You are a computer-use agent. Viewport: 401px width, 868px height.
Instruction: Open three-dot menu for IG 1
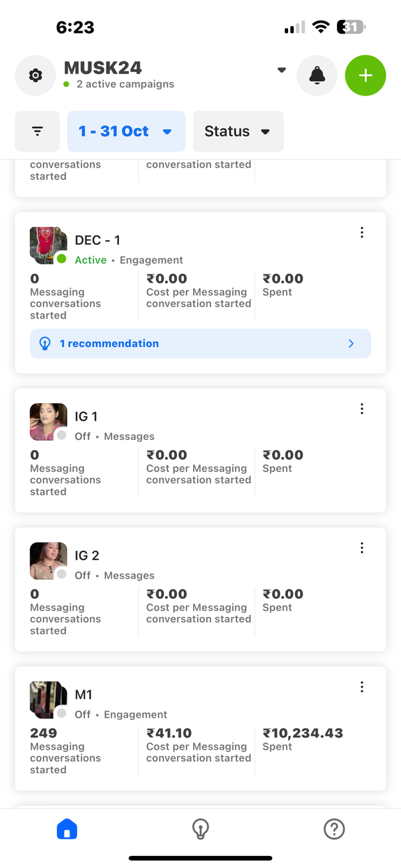click(x=362, y=409)
